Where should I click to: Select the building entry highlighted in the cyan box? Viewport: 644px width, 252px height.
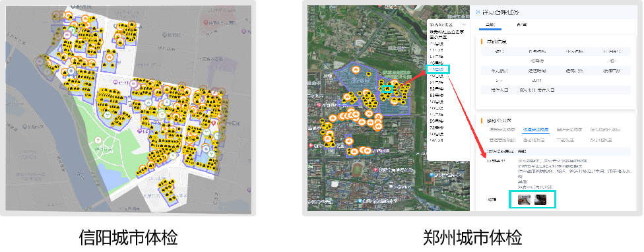pos(437,69)
